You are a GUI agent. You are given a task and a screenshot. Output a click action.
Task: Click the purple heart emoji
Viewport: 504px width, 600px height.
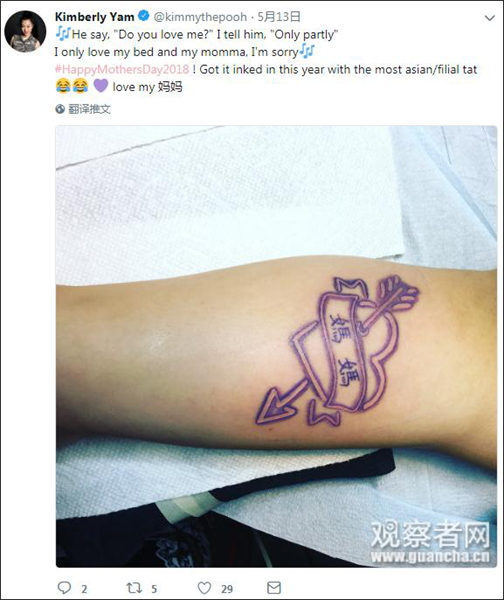tap(101, 86)
